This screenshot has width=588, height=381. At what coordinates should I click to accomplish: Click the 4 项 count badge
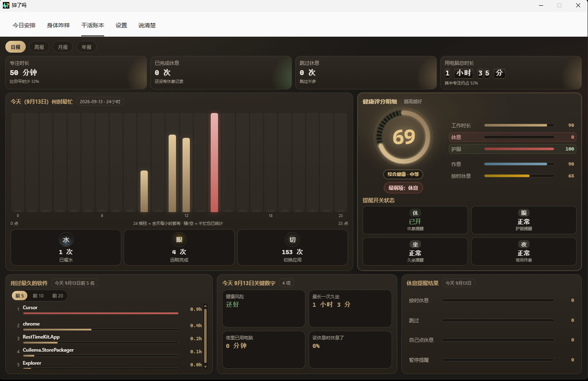click(x=286, y=283)
